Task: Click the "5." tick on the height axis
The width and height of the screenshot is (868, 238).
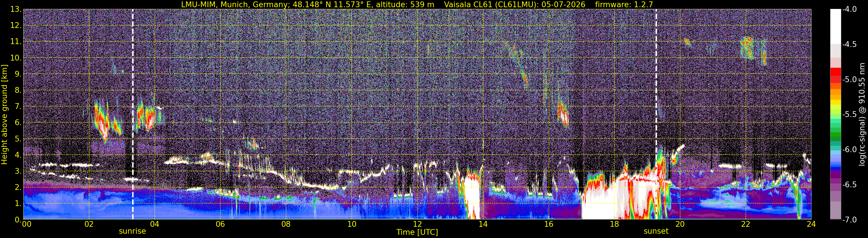Action: [18, 139]
